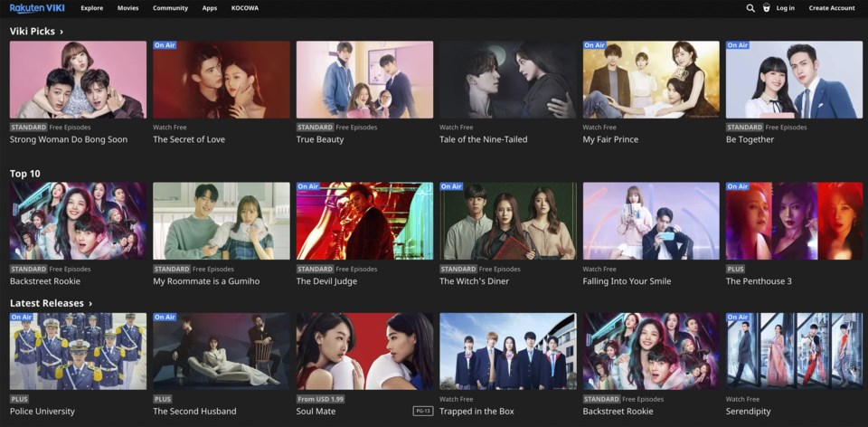868x427 pixels.
Task: Open The Devil Judge poster image
Action: click(364, 221)
